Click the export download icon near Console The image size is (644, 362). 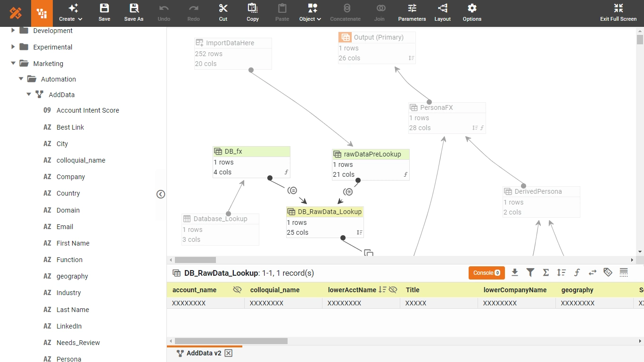[x=515, y=272]
